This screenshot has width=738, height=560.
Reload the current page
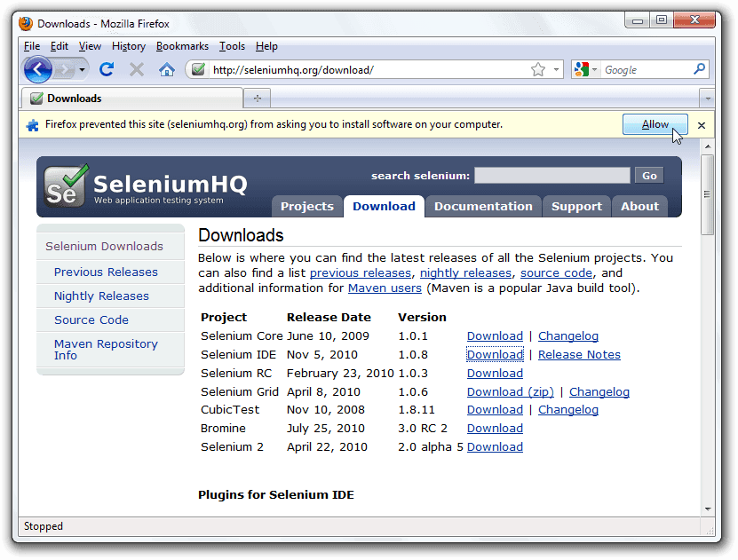tap(107, 68)
